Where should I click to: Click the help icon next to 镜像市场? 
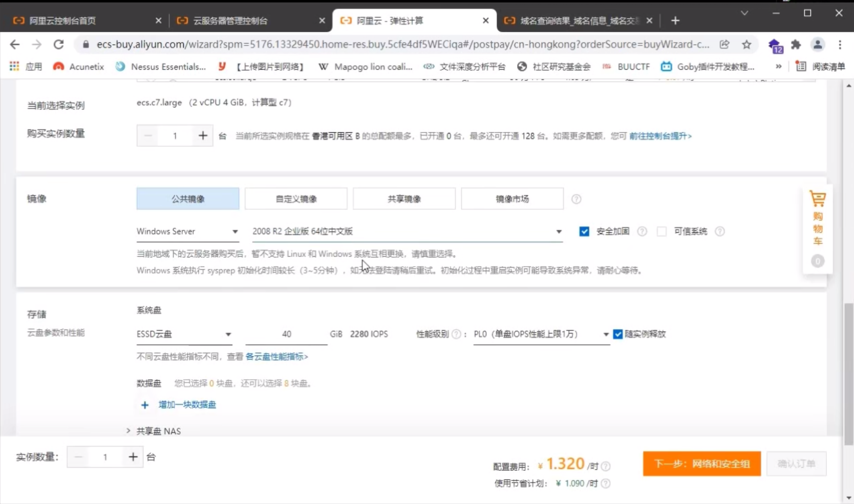577,199
